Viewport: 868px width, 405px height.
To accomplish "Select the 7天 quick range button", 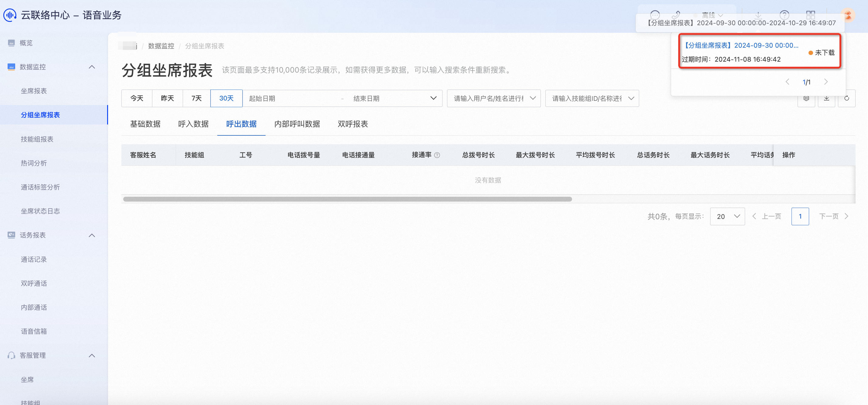I will [x=196, y=98].
